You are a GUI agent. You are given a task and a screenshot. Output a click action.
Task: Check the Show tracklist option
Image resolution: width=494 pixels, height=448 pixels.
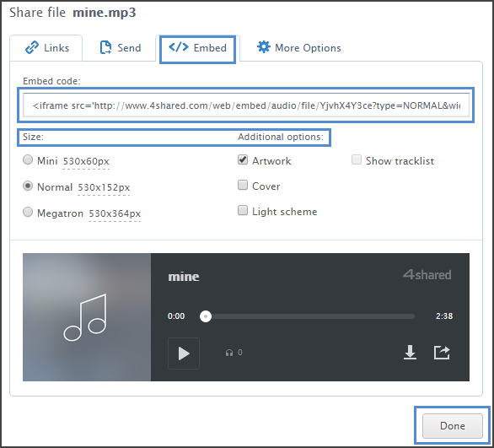[357, 159]
